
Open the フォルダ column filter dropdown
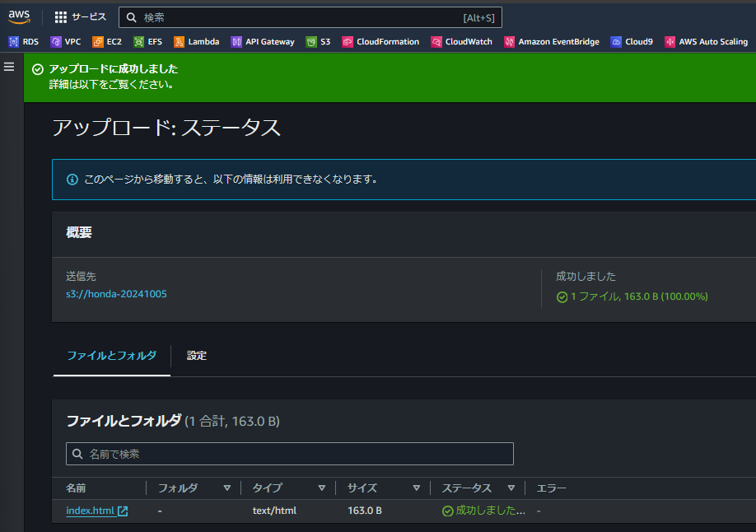[x=228, y=488]
